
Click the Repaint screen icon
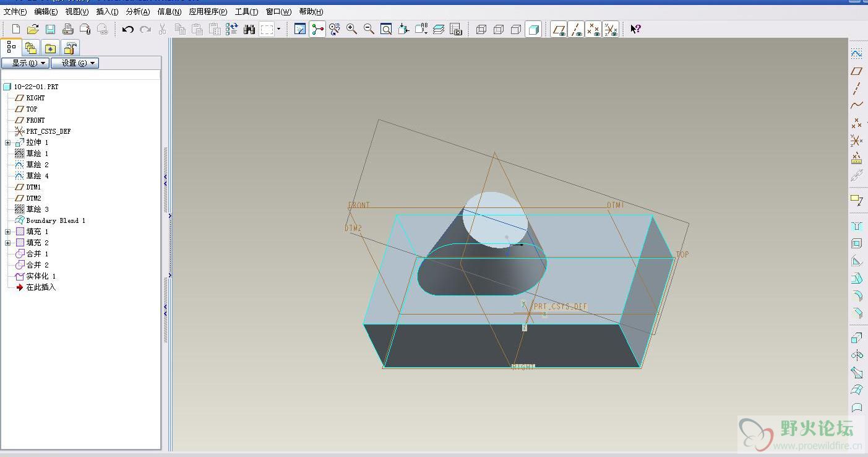click(300, 29)
